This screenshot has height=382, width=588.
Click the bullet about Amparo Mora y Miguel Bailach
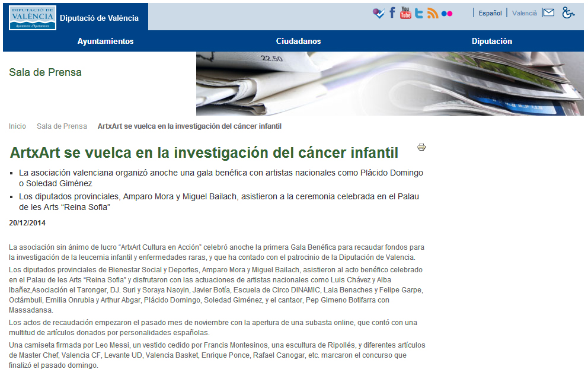click(x=219, y=202)
